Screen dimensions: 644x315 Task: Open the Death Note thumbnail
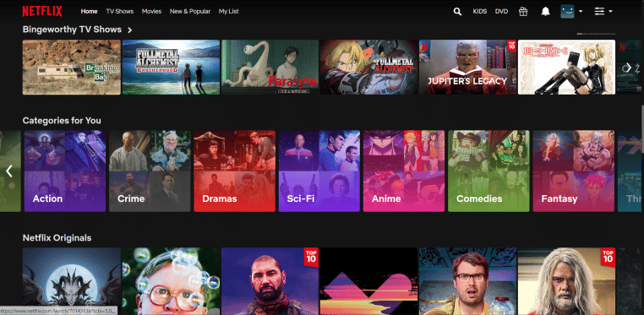tap(566, 67)
